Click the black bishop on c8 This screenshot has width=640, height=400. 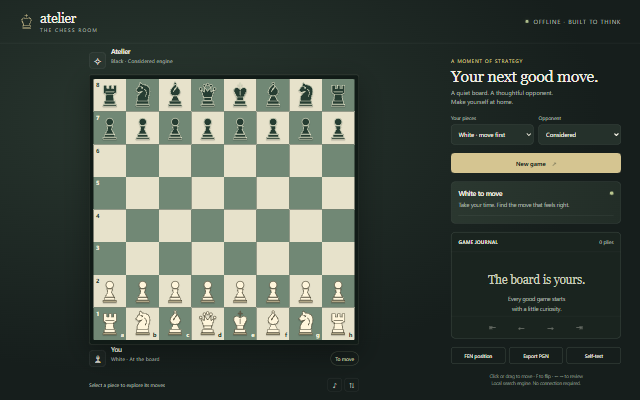point(175,95)
